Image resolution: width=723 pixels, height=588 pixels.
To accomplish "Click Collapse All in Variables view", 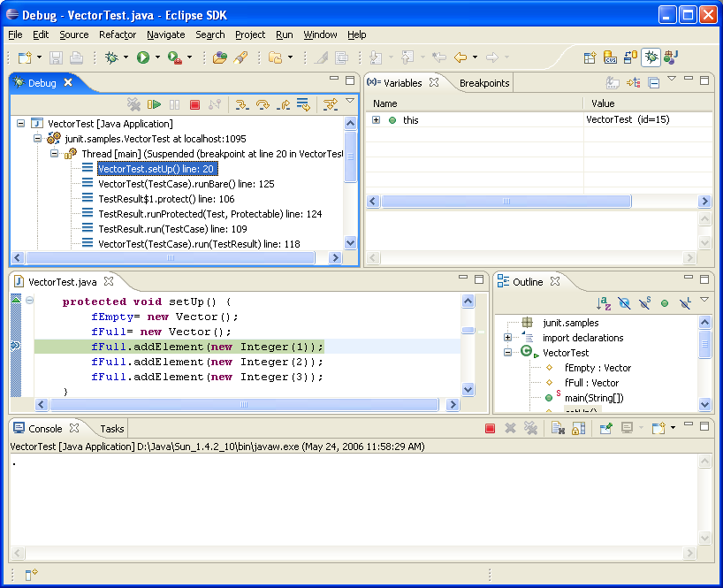I will (x=653, y=83).
